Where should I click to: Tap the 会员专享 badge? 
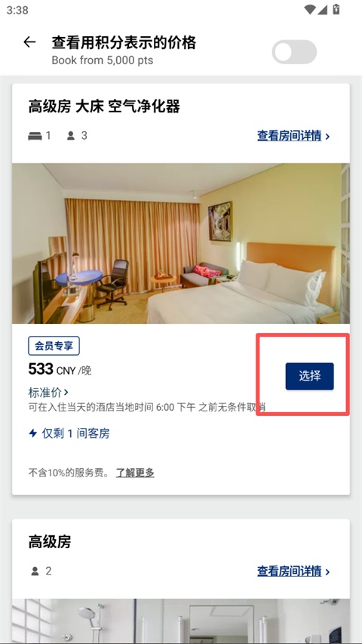coord(54,346)
